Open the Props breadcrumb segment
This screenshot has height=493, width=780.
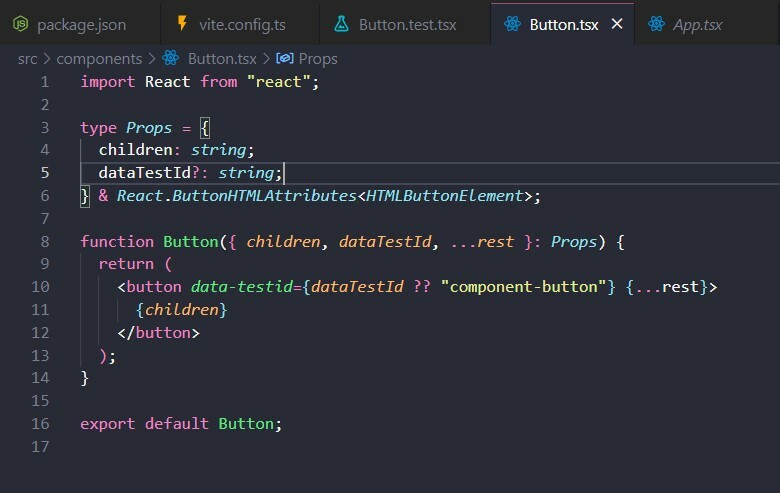(x=318, y=59)
